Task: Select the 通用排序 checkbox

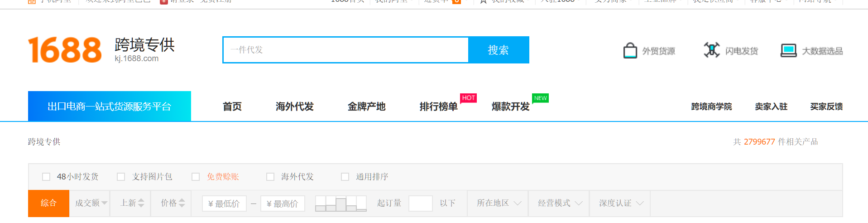Action: (345, 177)
